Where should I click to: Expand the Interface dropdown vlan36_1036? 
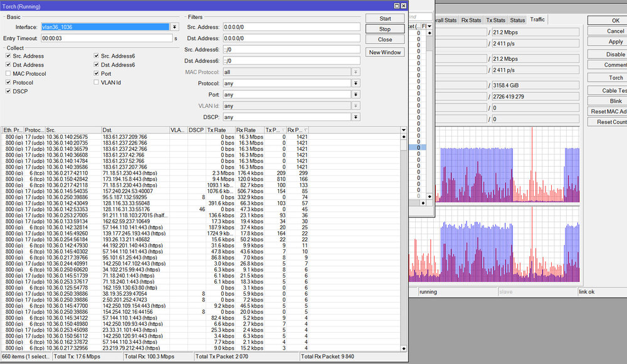coord(174,27)
